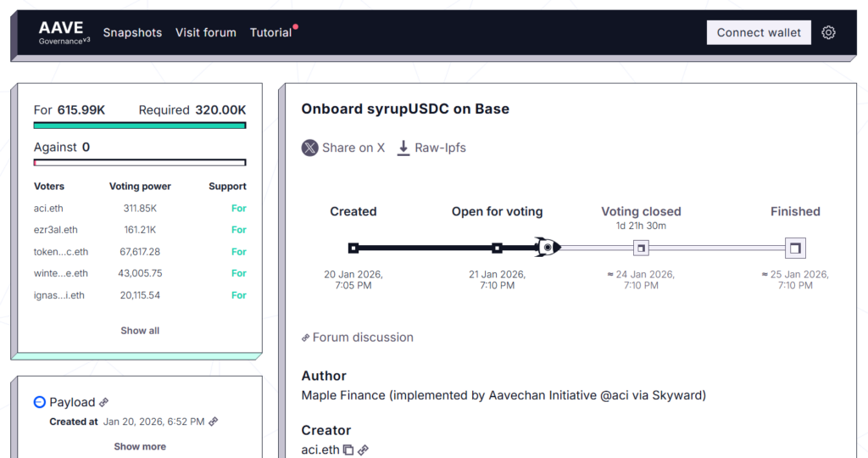Click the Maple Finance author text

click(x=504, y=395)
